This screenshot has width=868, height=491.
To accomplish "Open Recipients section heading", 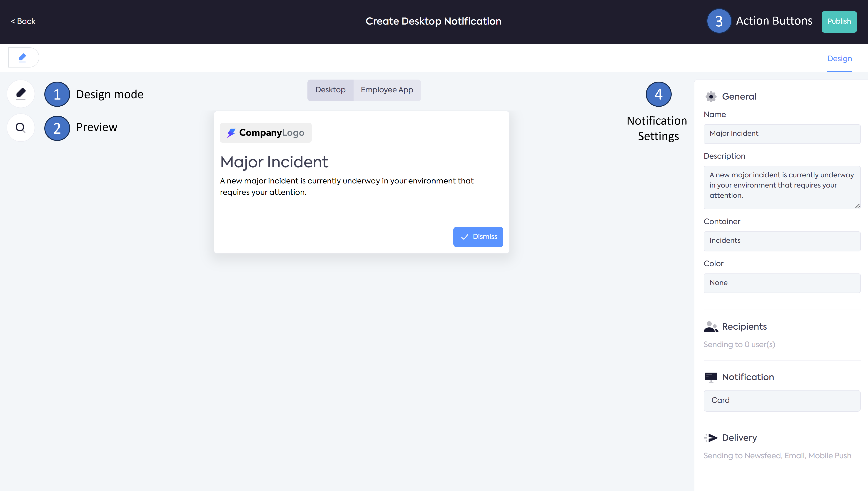I will click(x=744, y=327).
